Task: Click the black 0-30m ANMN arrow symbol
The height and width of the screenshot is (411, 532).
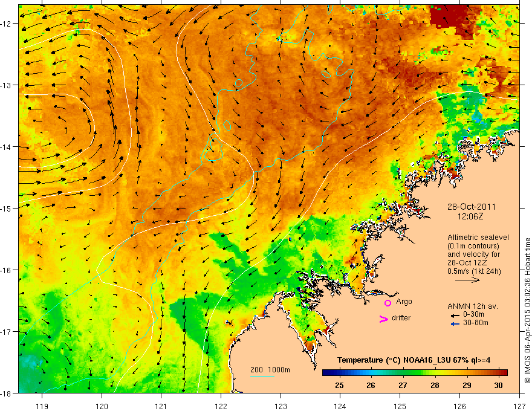Action: point(455,316)
